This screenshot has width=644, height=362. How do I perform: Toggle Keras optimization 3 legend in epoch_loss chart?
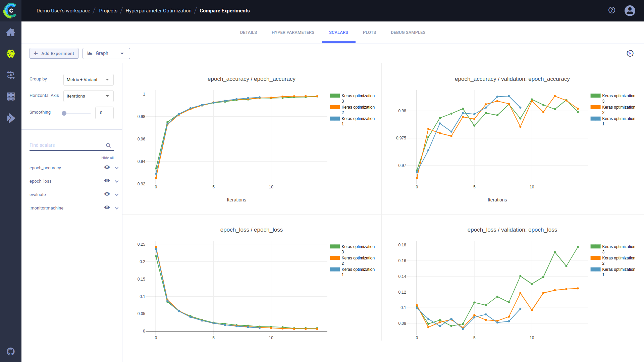(x=352, y=249)
